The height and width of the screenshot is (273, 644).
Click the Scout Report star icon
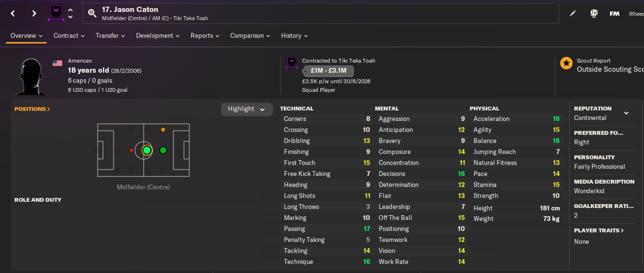pyautogui.click(x=566, y=63)
